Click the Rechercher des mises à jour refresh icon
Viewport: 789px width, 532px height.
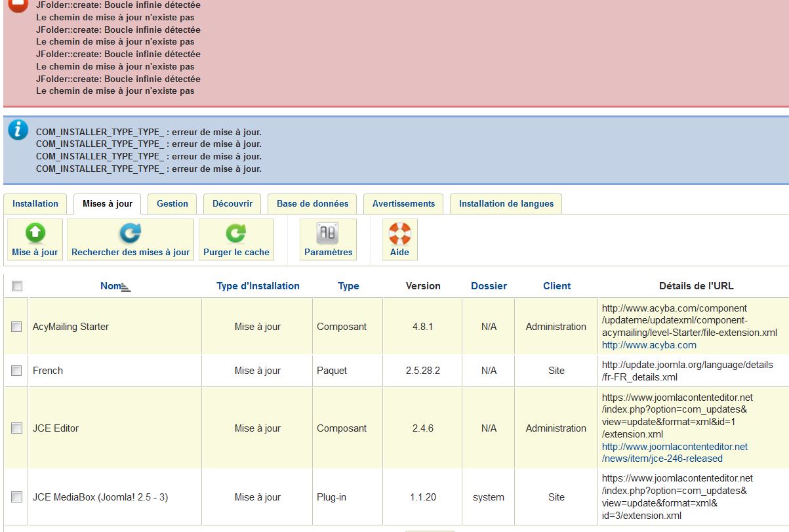tap(130, 234)
